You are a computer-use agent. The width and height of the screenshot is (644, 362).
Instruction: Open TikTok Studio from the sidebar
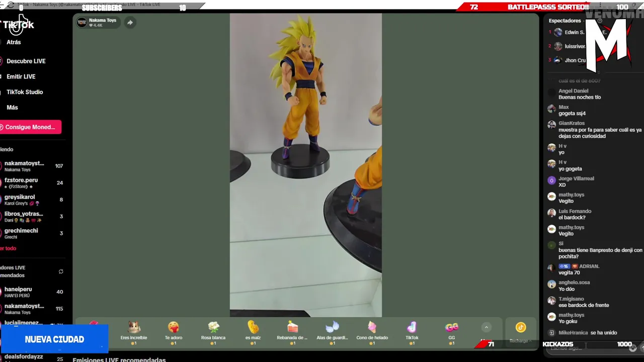(25, 92)
